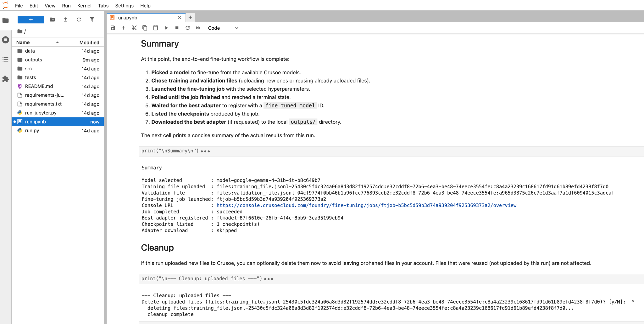The image size is (644, 324).
Task: Click the Upload Files icon
Action: (x=65, y=20)
